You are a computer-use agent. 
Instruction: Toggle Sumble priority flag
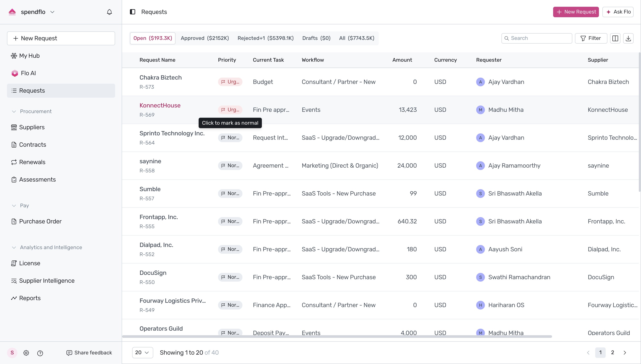tap(230, 194)
